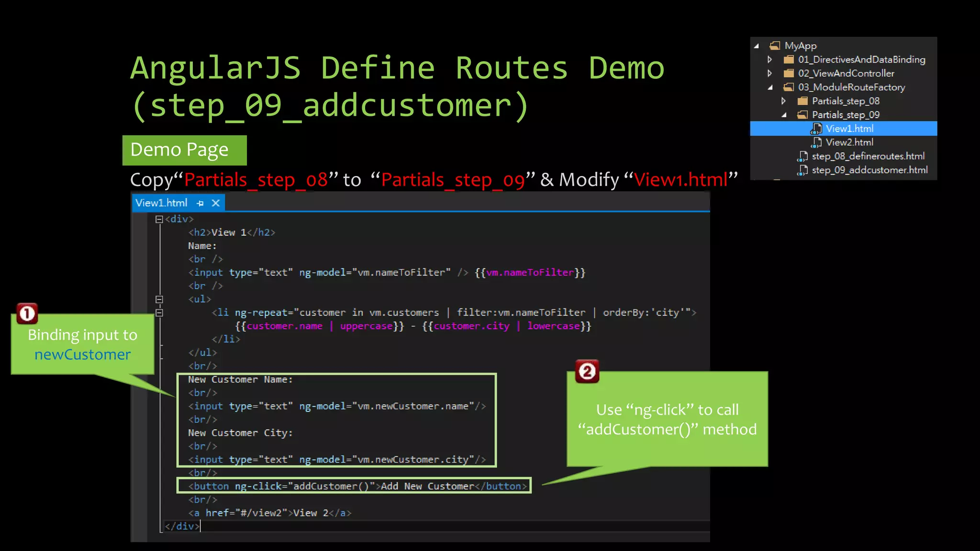
Task: Click the step_09_addcustomer.html file icon
Action: point(802,170)
